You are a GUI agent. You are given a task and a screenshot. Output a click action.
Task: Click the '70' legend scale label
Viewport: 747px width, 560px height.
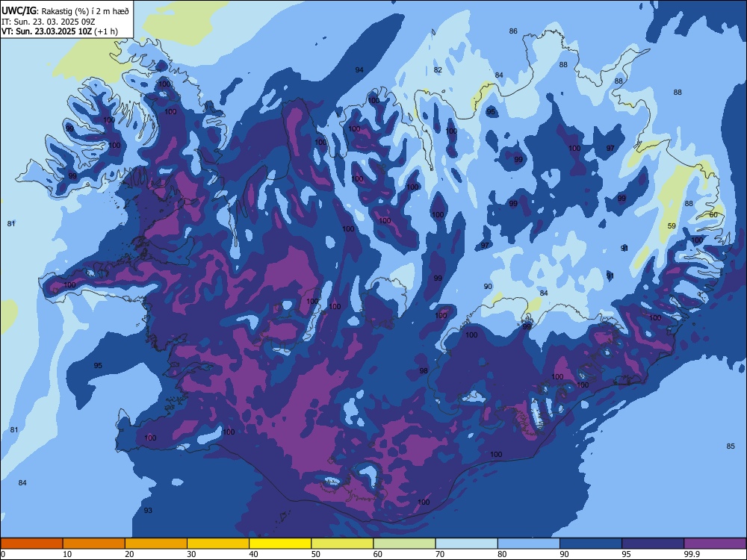pyautogui.click(x=440, y=554)
